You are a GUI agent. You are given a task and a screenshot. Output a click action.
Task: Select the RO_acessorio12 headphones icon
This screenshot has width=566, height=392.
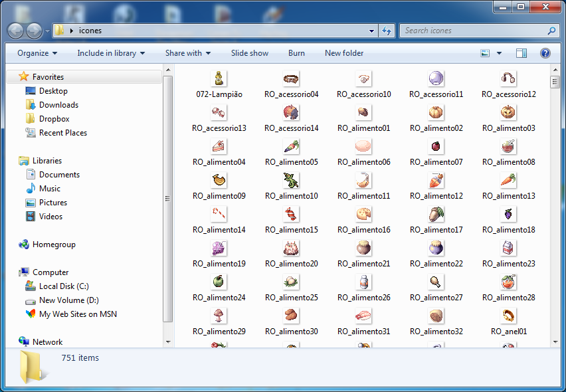click(508, 78)
